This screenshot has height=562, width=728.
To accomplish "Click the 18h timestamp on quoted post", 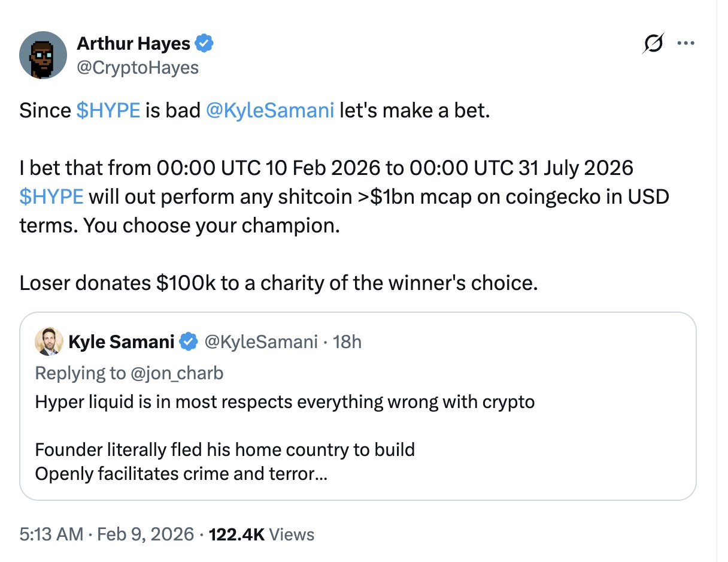I will [348, 342].
